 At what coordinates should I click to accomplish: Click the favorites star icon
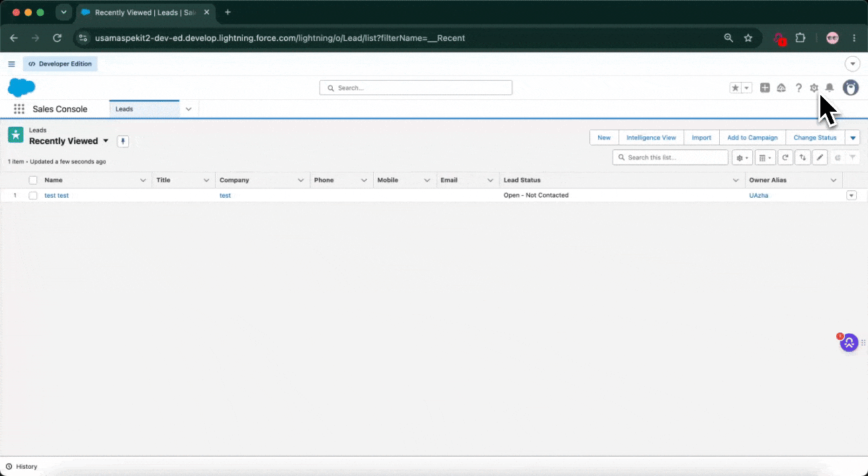tap(735, 88)
